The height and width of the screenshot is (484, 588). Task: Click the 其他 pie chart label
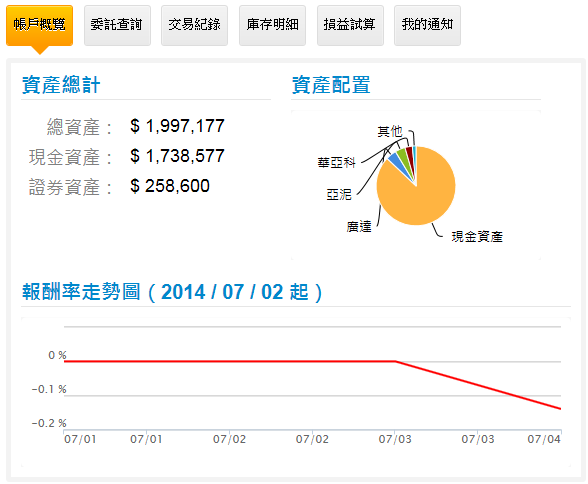point(389,132)
